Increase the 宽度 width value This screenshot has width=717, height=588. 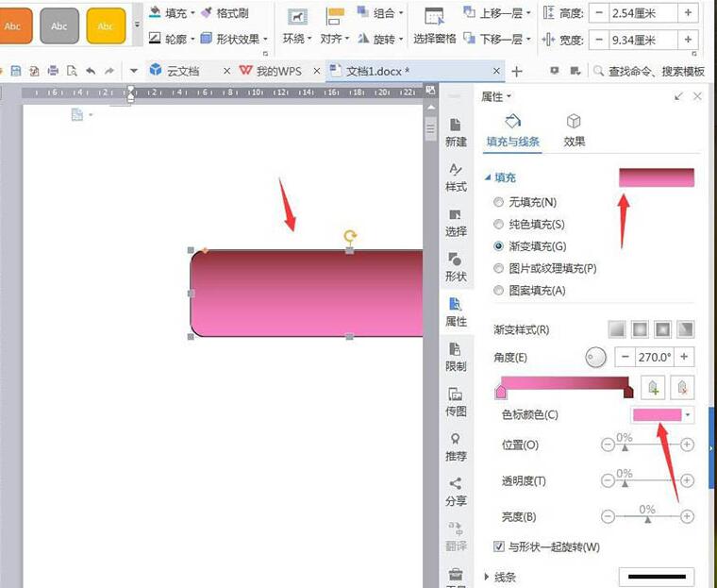point(688,40)
